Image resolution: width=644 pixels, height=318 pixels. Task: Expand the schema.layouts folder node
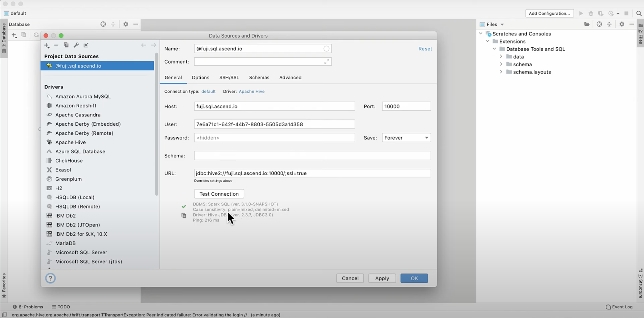pos(501,72)
